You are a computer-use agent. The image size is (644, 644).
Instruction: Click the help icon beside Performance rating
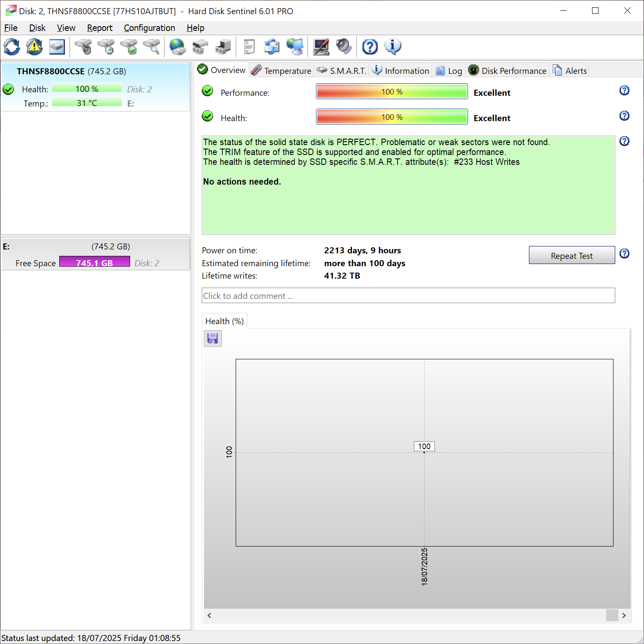click(x=624, y=91)
